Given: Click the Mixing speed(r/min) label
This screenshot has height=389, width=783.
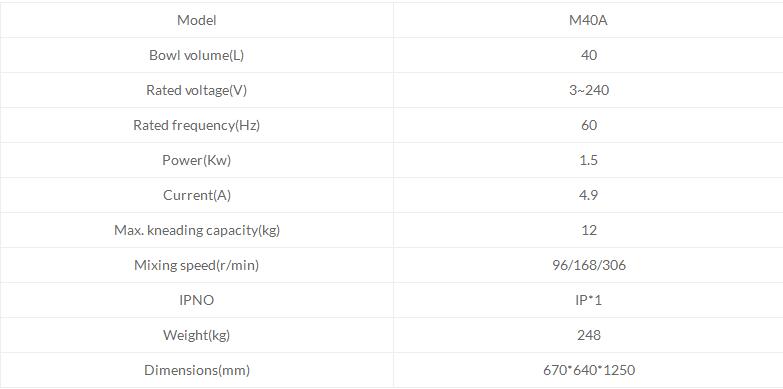Looking at the screenshot, I should pyautogui.click(x=197, y=266).
